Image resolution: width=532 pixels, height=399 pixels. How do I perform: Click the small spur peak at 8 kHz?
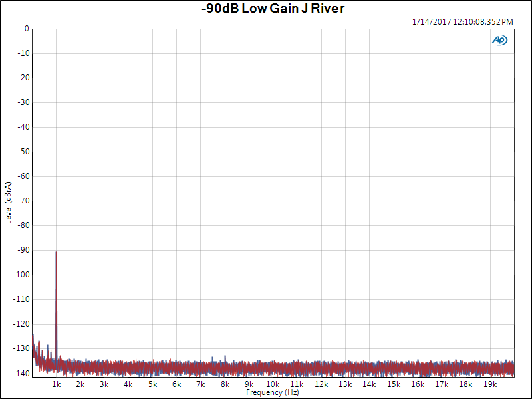(x=225, y=356)
